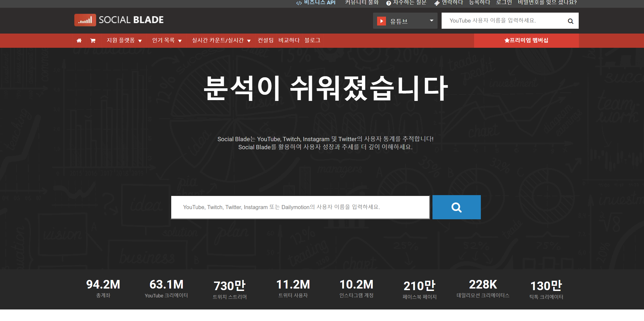644x321 pixels.
Task: Click the 비즈니스 API code icon link
Action: [x=316, y=2]
